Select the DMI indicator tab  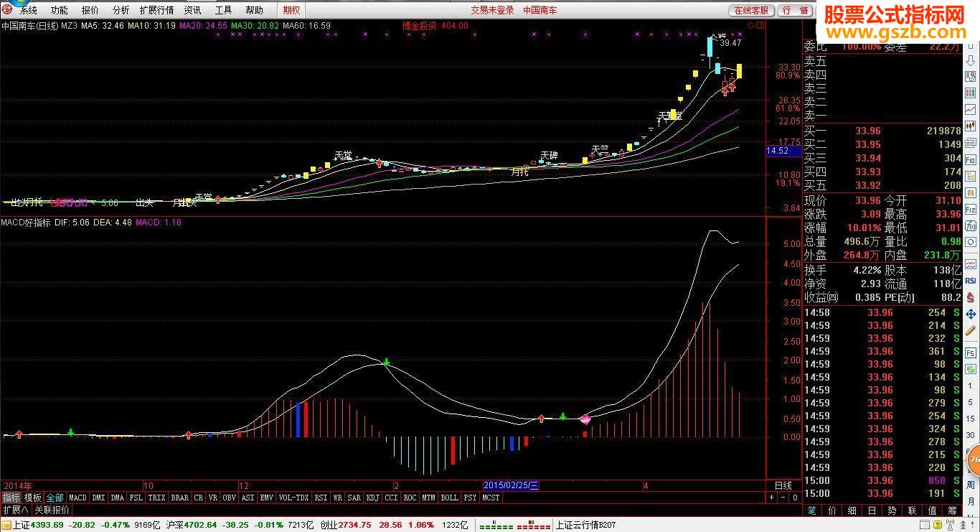pyautogui.click(x=98, y=498)
